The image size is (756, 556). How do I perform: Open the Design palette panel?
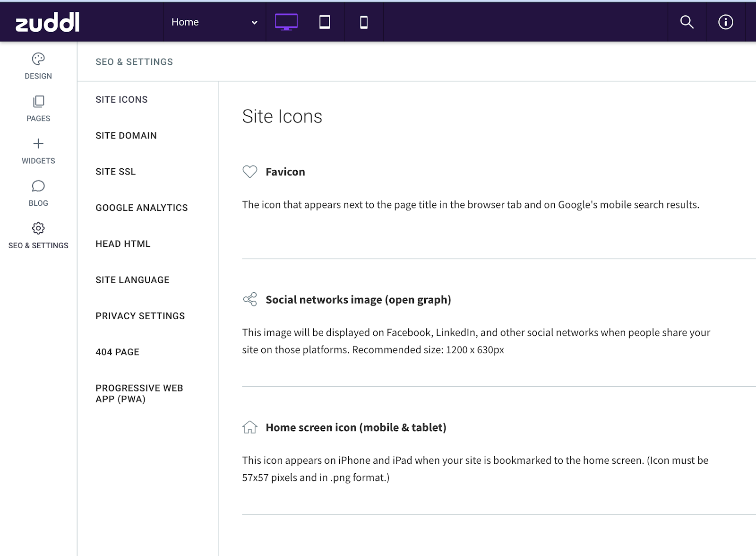[x=38, y=66]
